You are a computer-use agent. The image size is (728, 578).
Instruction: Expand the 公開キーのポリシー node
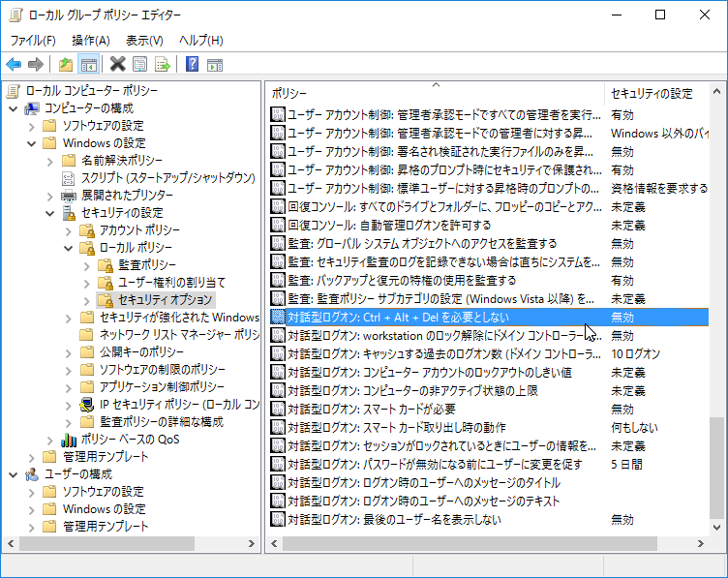(69, 353)
